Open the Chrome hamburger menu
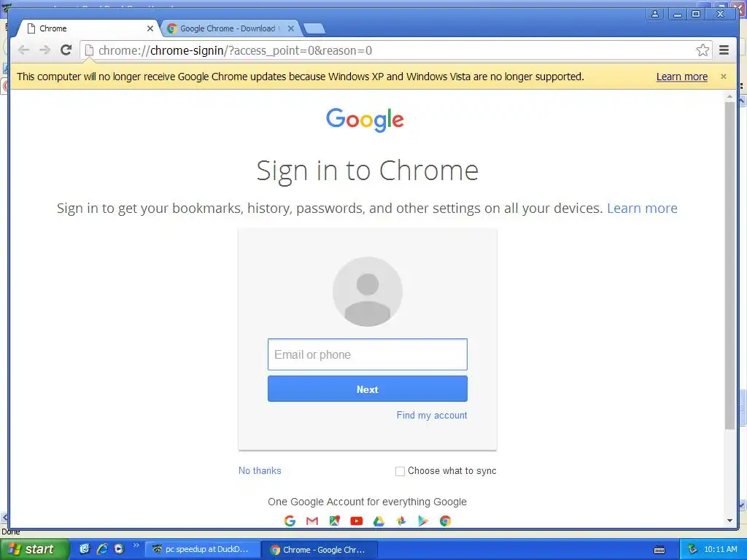 tap(724, 50)
